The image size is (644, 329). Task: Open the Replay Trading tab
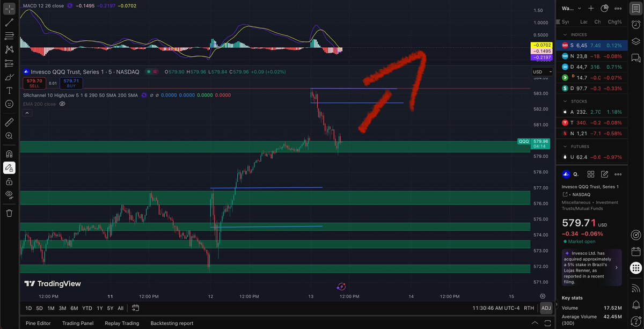tap(122, 323)
